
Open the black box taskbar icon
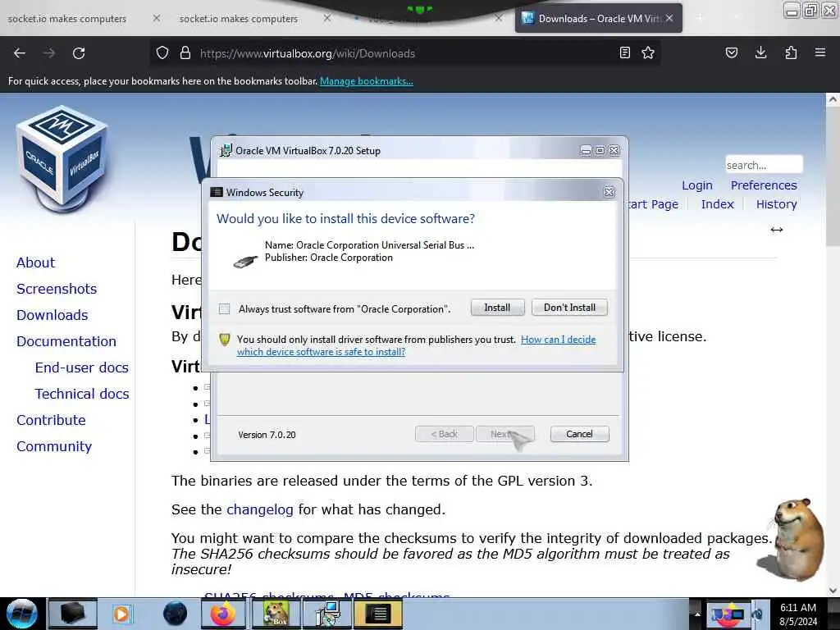73,614
